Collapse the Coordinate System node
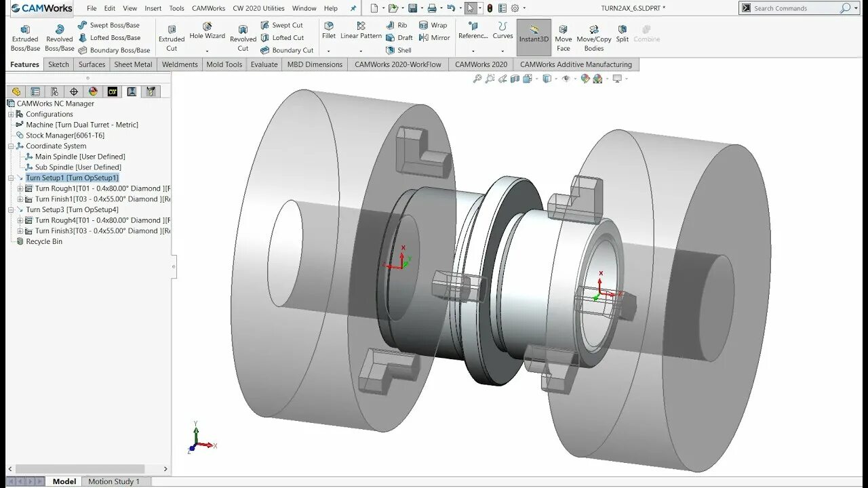Viewport: 868px width, 488px height. pos(11,146)
